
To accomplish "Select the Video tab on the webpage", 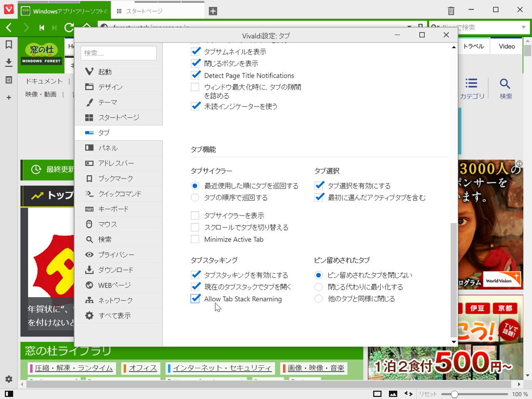I will click(x=506, y=46).
